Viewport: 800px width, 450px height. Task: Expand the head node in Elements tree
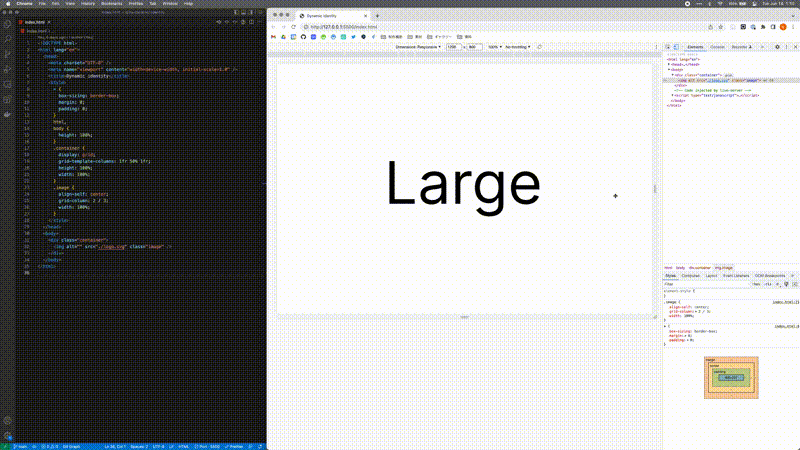(x=669, y=65)
